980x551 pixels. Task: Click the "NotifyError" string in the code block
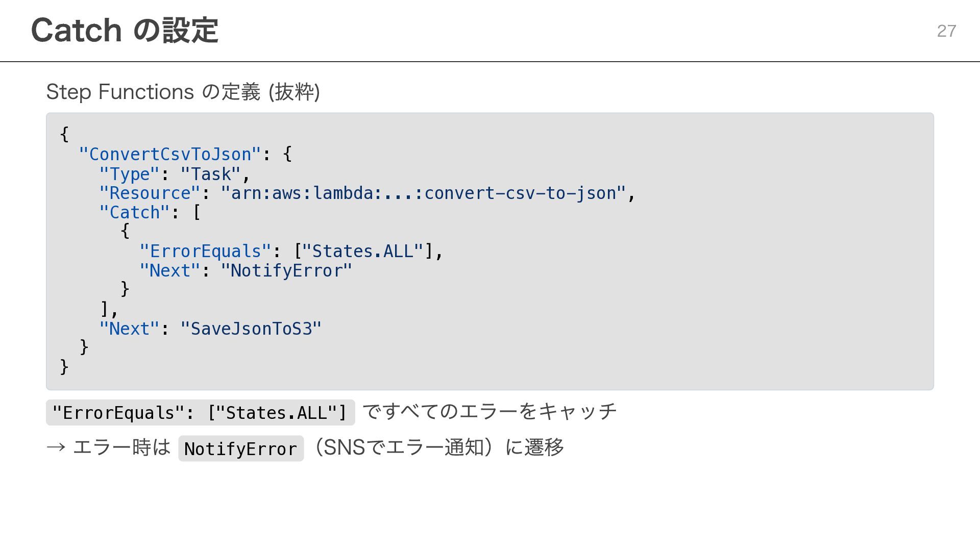point(286,270)
